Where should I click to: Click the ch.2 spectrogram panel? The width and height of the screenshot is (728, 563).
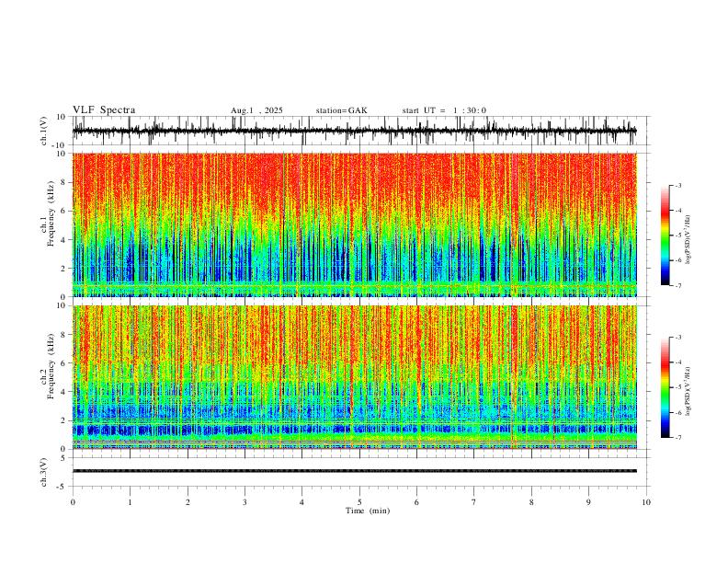pos(354,377)
